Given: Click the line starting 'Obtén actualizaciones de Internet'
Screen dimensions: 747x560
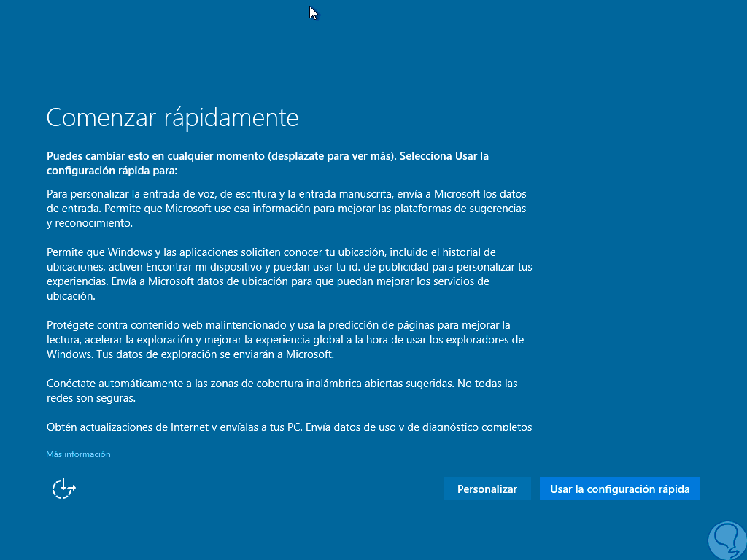Looking at the screenshot, I should point(289,427).
